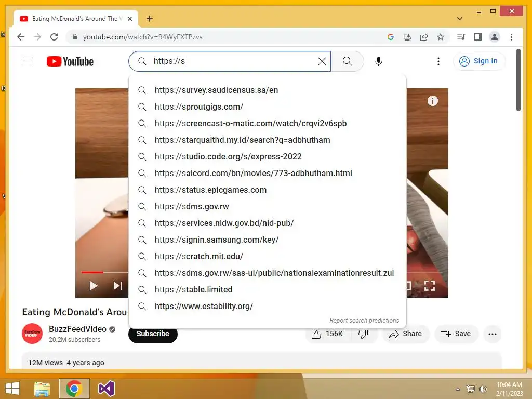Dislike the video with thumbs down
Viewport: 532px width, 399px height.
click(363, 334)
